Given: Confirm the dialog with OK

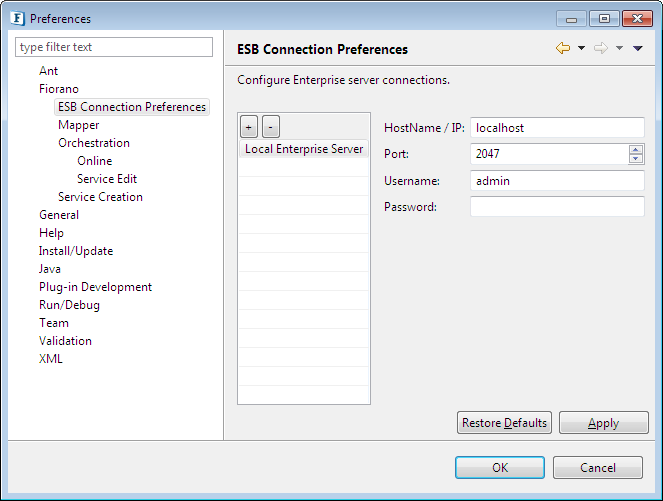Looking at the screenshot, I should tap(499, 467).
